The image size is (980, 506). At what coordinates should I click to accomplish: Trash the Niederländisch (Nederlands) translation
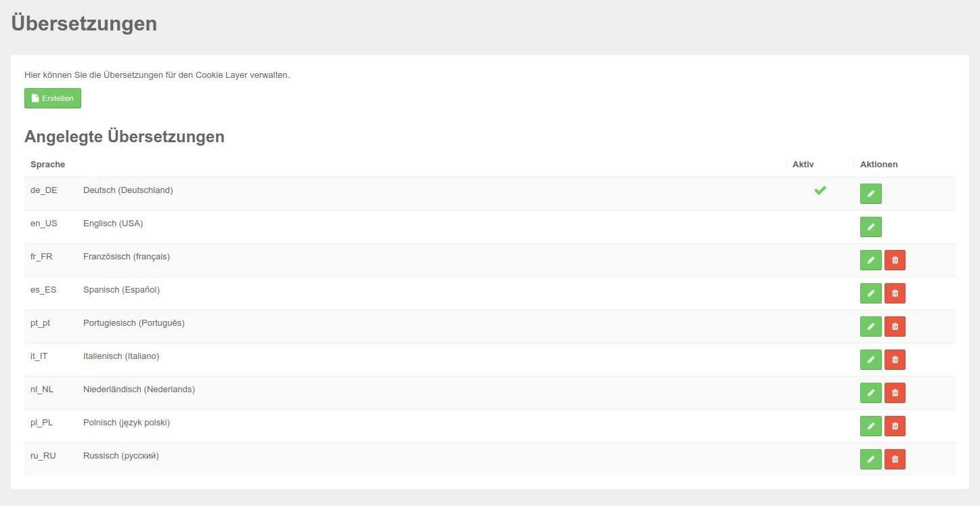895,393
